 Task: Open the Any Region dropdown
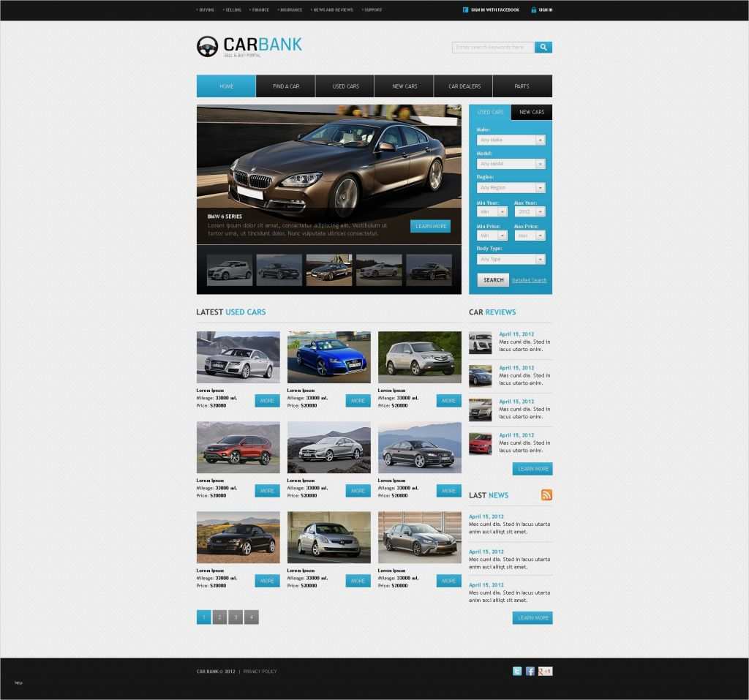click(511, 187)
